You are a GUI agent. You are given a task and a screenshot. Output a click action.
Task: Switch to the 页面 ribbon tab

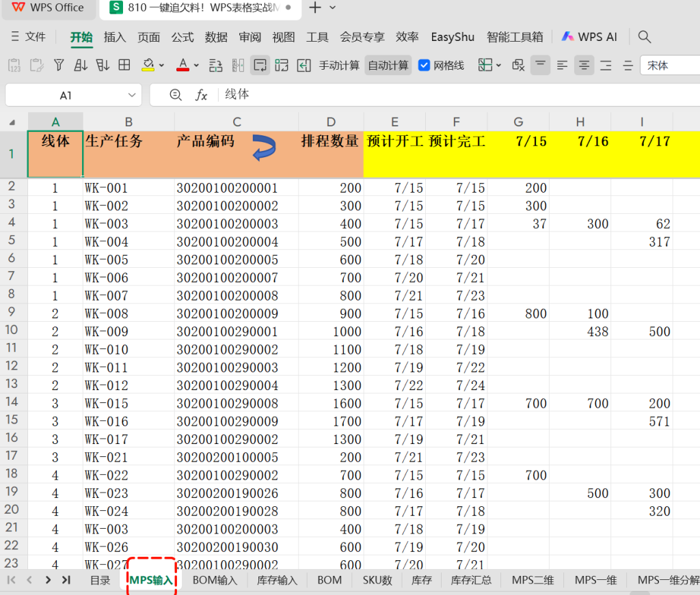[148, 37]
